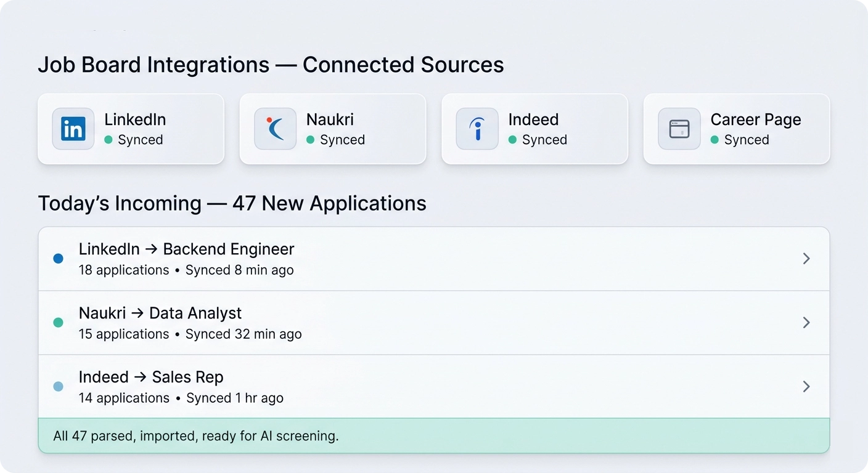Expand the LinkedIn Backend Engineer row chevron
868x473 pixels.
pos(806,259)
